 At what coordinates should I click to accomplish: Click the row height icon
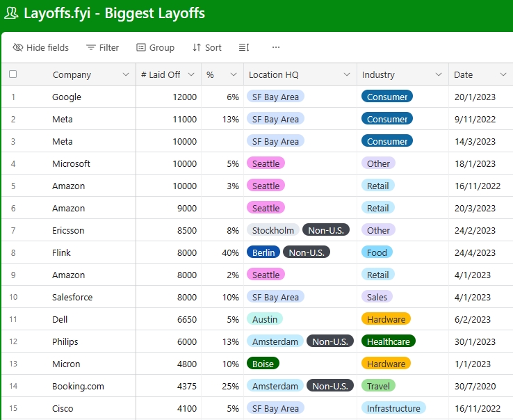[x=244, y=47]
